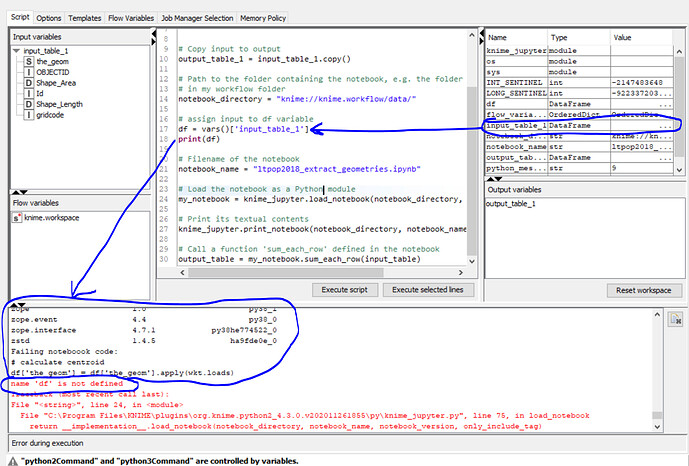Select notebook_name variable row
Screen dimensions: 689x466
pyautogui.click(x=579, y=147)
